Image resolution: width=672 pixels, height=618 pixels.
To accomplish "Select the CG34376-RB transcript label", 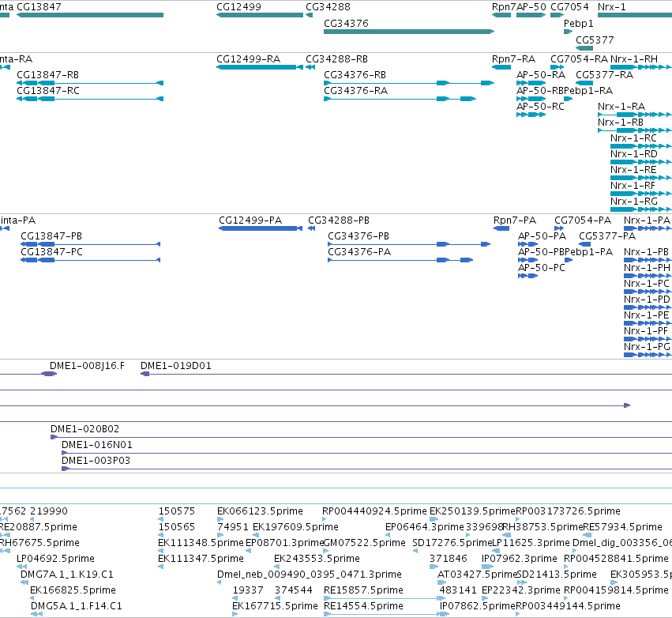I will pos(355,74).
